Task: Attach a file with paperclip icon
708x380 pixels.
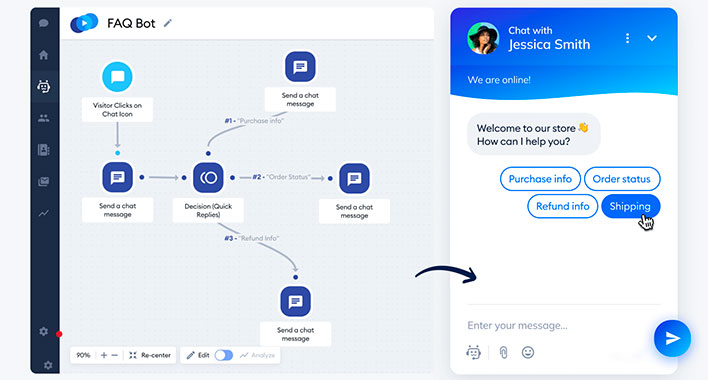Action: [x=503, y=352]
